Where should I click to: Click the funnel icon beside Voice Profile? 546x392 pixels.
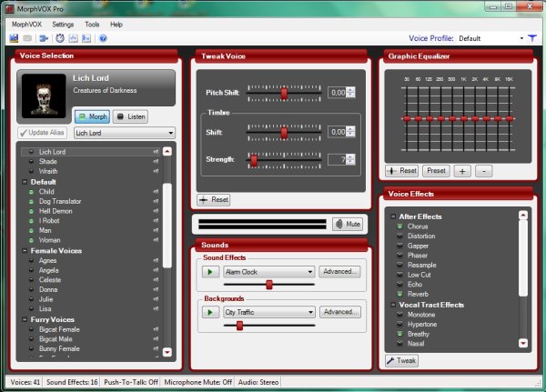[532, 38]
